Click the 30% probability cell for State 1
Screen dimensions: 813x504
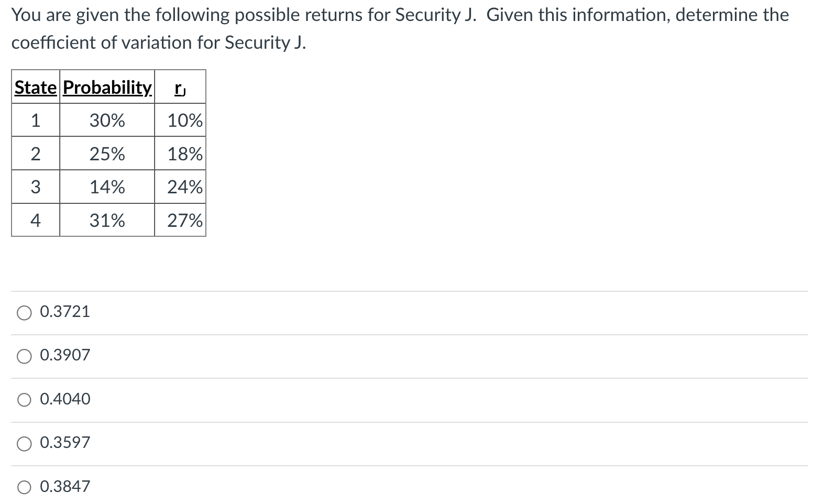[106, 120]
